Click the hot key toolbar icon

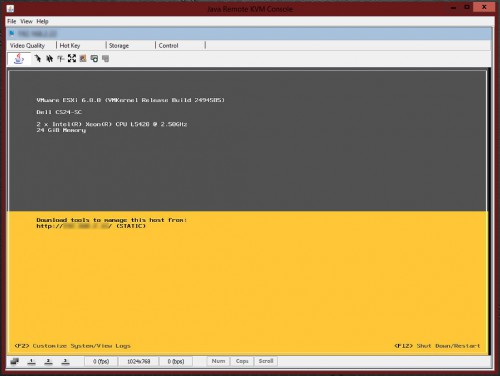click(x=60, y=59)
